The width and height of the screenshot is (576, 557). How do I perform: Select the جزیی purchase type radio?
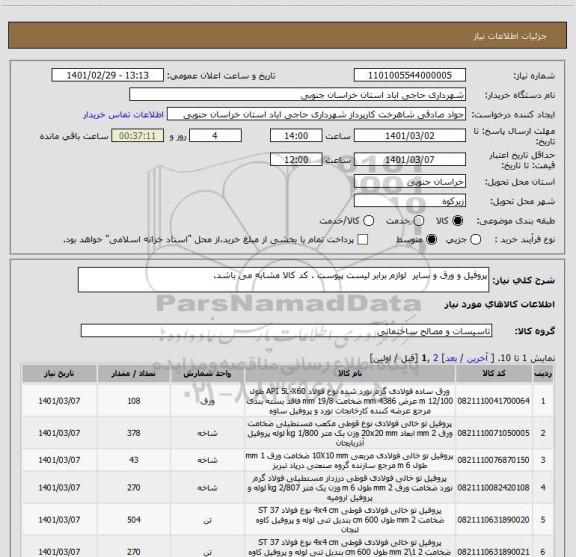(476, 240)
